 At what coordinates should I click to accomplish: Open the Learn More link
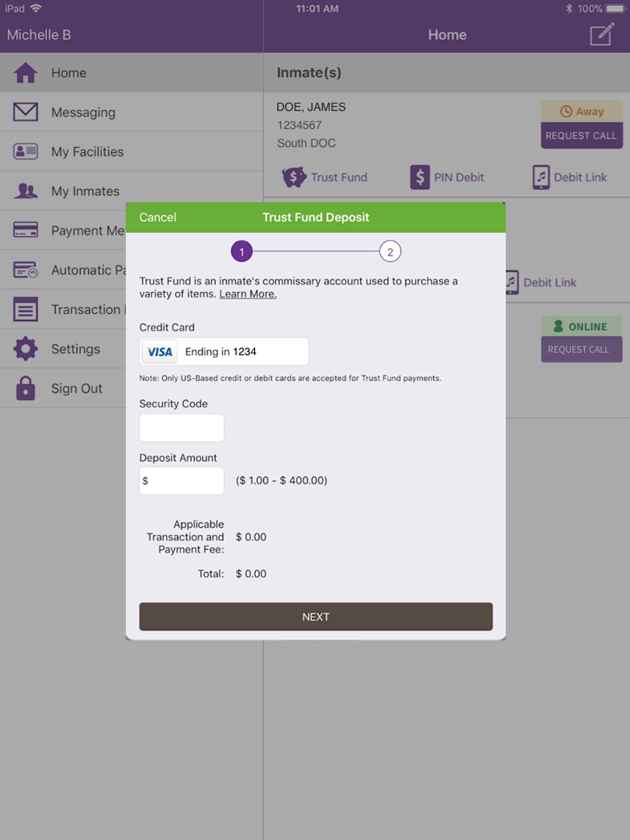(248, 294)
